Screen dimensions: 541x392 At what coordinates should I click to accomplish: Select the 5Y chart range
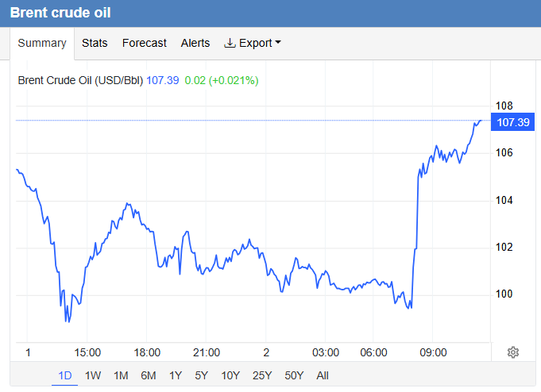coord(202,375)
